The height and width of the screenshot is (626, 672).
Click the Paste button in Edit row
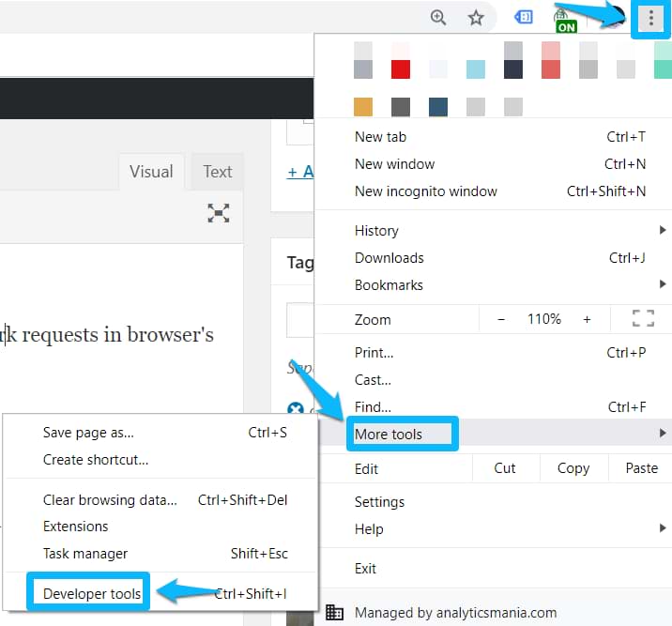641,468
